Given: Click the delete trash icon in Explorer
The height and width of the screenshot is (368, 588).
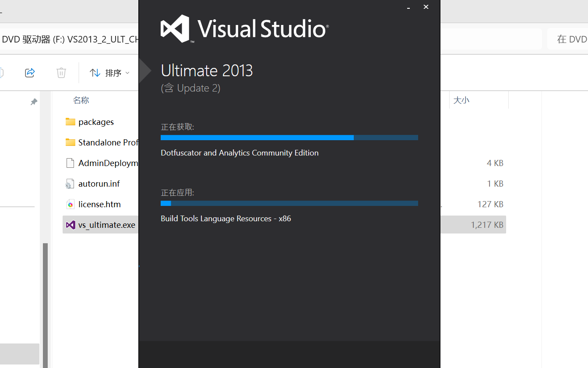Looking at the screenshot, I should tap(61, 72).
